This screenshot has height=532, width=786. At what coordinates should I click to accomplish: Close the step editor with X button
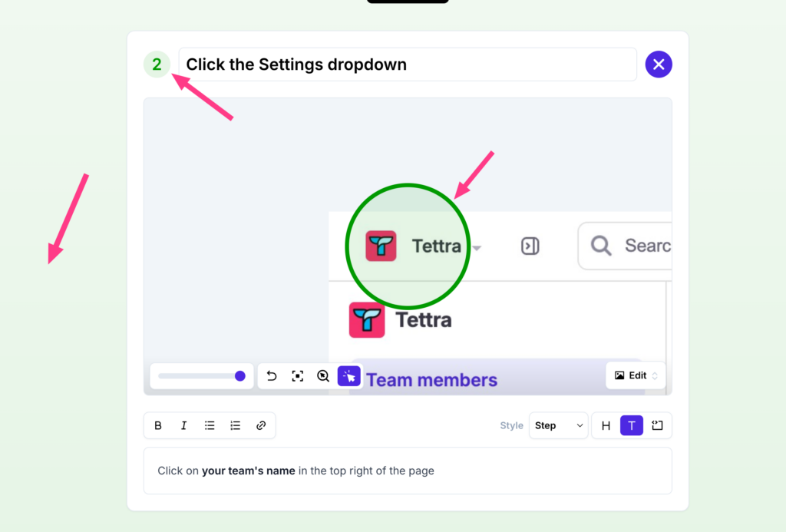[x=659, y=64]
